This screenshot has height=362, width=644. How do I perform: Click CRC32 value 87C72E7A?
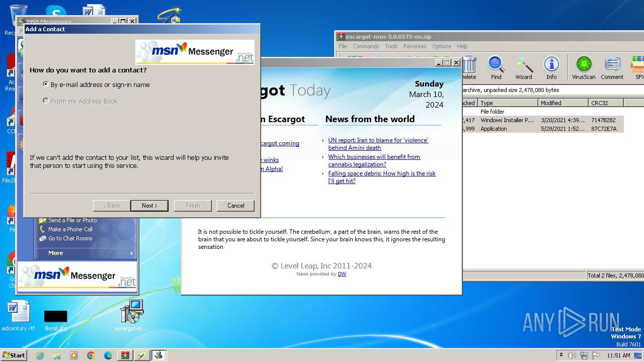pyautogui.click(x=604, y=129)
